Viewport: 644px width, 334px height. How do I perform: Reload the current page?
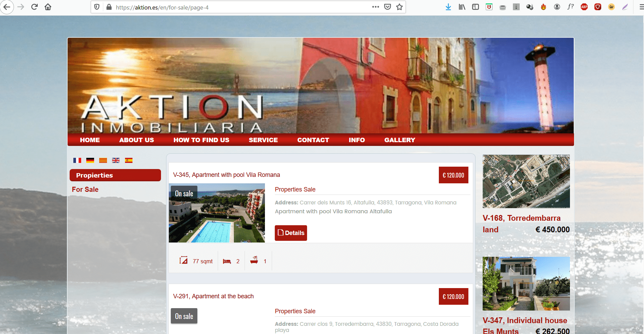pyautogui.click(x=34, y=7)
